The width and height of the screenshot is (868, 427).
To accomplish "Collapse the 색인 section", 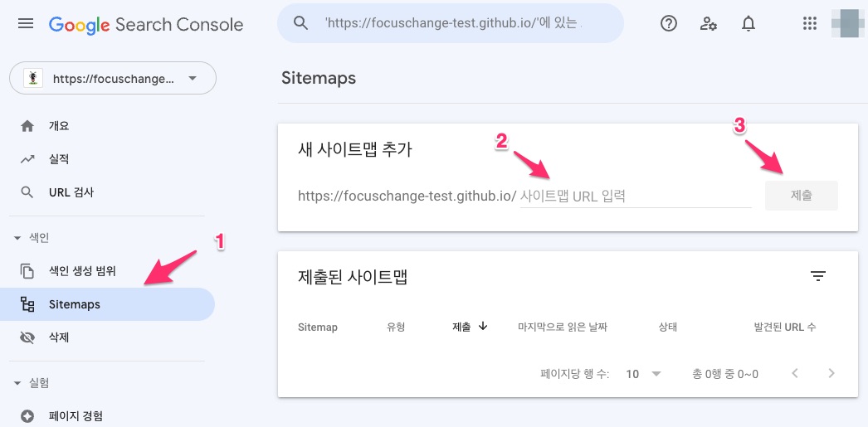I will tap(32, 238).
